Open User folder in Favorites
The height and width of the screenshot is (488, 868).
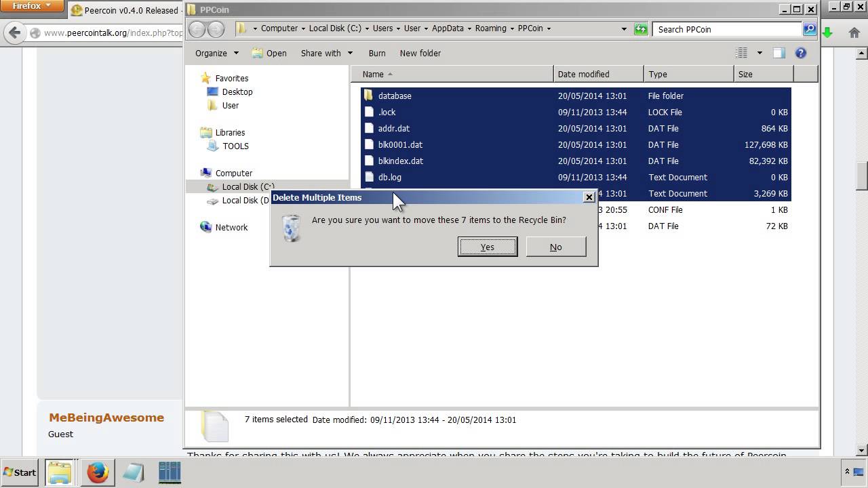tap(231, 105)
